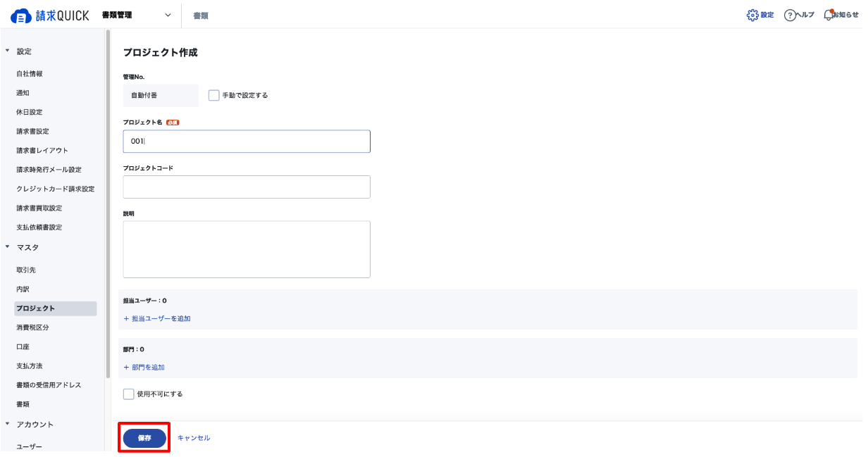Click into the 説明 text area
The width and height of the screenshot is (868, 457).
(247, 249)
